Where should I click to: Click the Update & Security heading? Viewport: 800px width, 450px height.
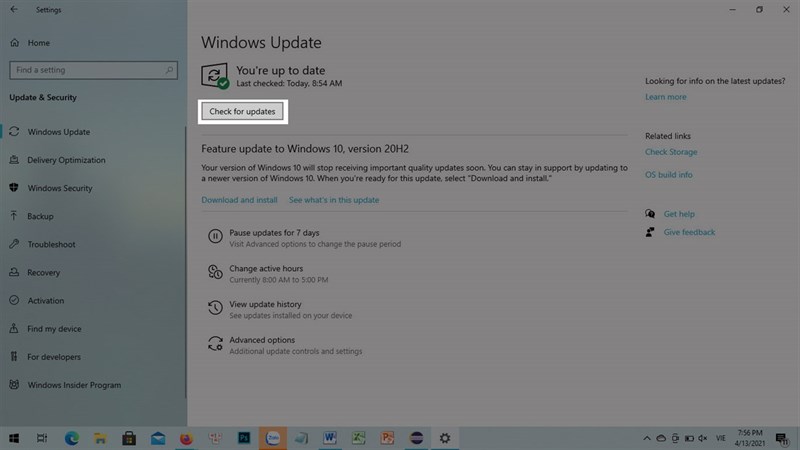(x=43, y=97)
